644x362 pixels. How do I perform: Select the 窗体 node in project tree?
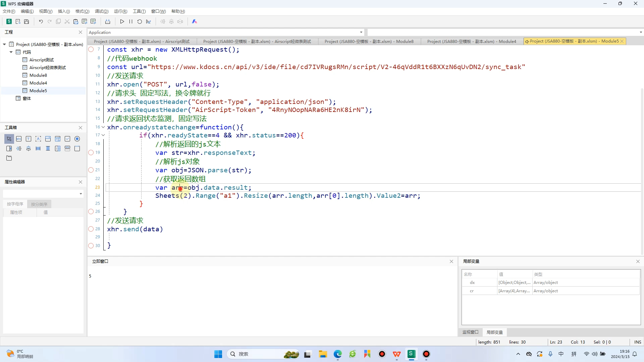point(27,98)
